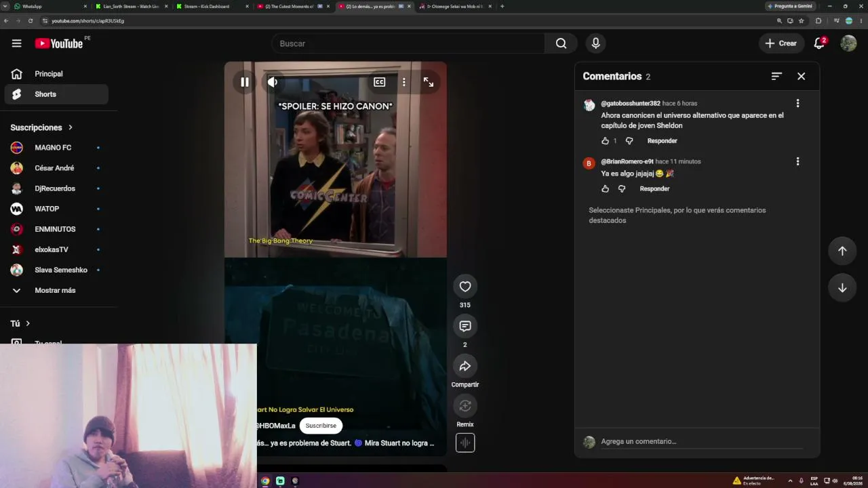Show hidden system tray icons

790,481
